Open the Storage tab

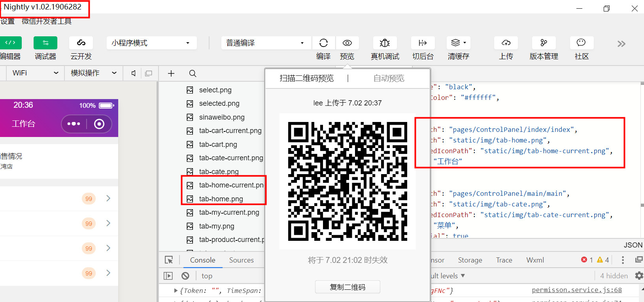click(470, 260)
